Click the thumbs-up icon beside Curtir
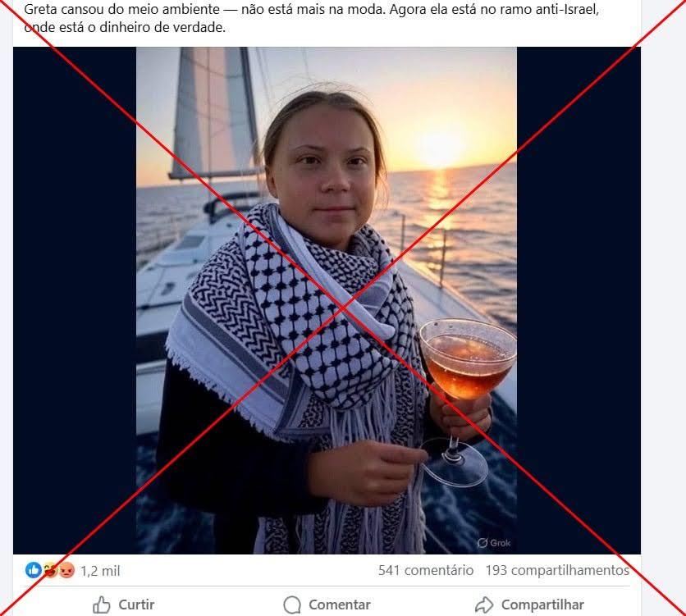 (102, 605)
